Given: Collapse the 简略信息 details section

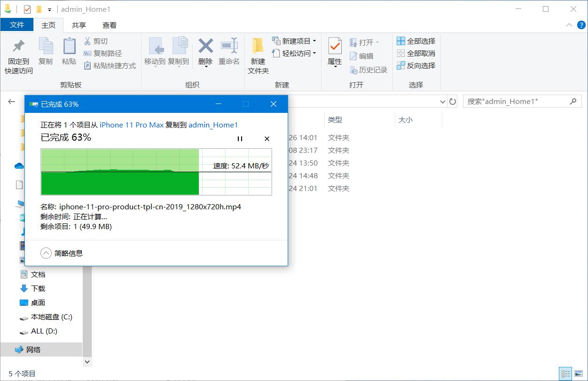Looking at the screenshot, I should tap(46, 253).
